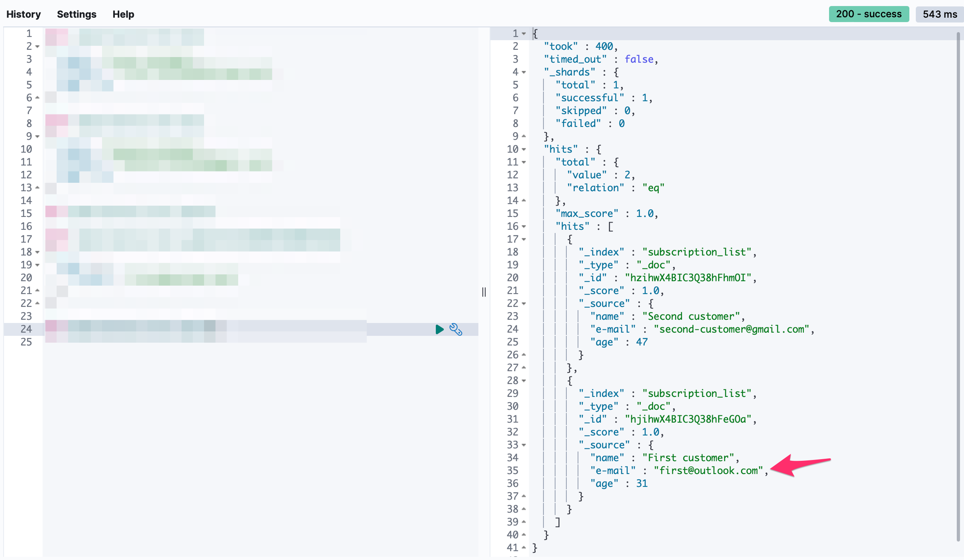Click the 543 ms response time badge
The image size is (964, 560).
click(939, 14)
